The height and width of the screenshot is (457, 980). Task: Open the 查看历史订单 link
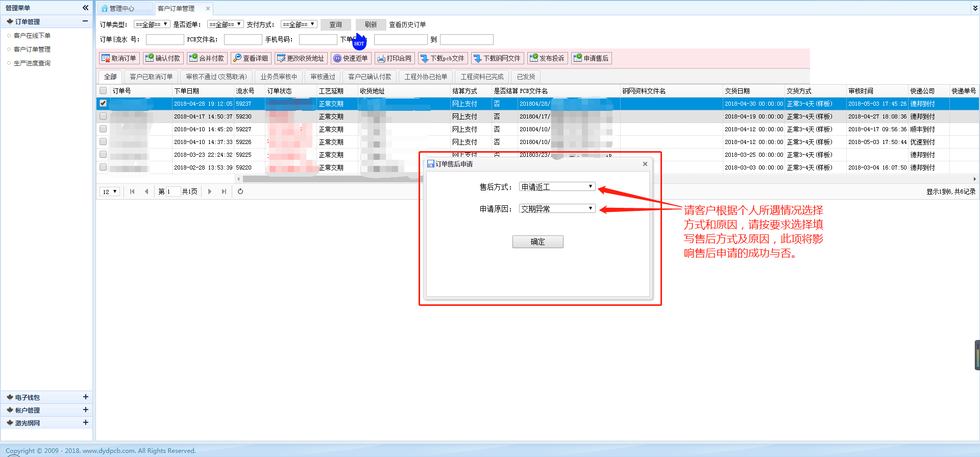tap(407, 25)
